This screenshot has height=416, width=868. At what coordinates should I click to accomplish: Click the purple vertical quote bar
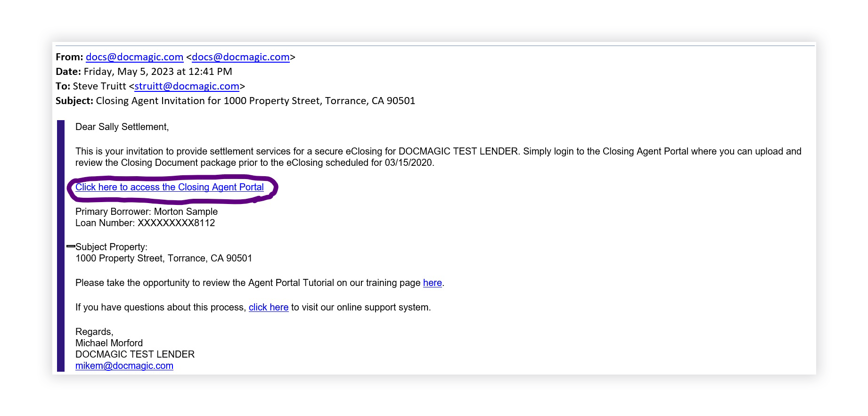pos(60,245)
